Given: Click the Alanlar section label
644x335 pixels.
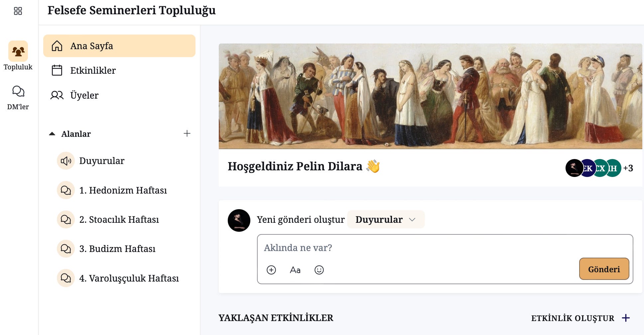Looking at the screenshot, I should coord(76,134).
